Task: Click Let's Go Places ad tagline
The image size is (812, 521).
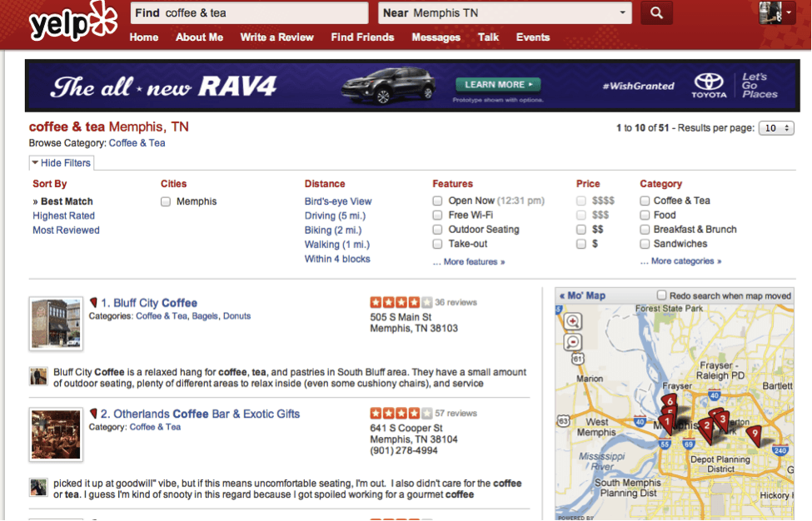Action: 760,86
